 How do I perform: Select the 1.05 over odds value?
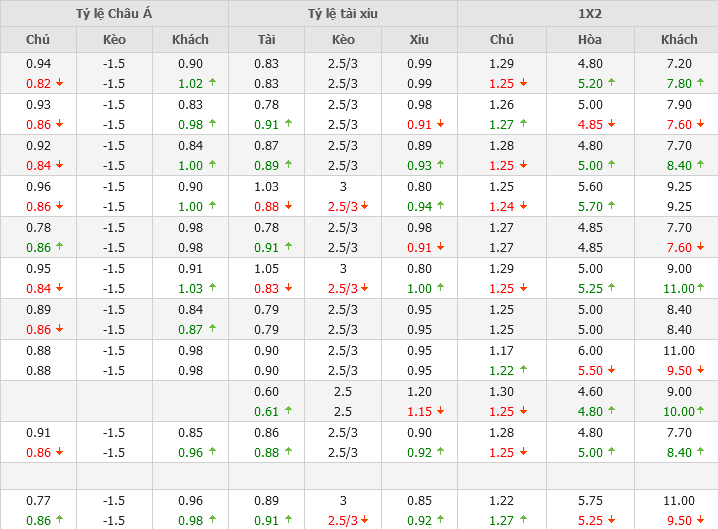pyautogui.click(x=266, y=268)
